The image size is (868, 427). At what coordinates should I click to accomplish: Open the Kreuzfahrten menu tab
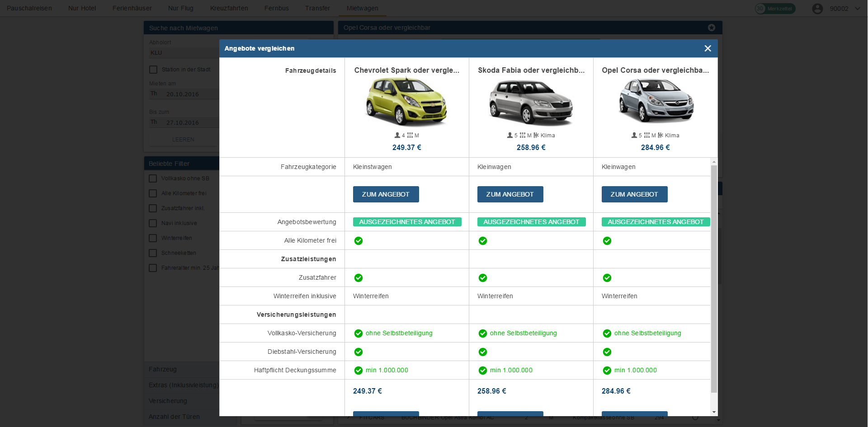[x=229, y=8]
